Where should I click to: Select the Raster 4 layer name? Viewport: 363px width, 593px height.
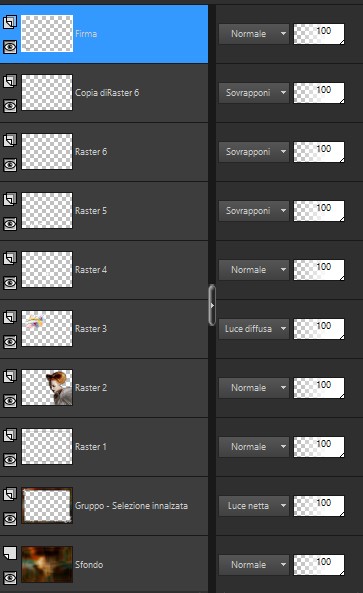point(91,270)
